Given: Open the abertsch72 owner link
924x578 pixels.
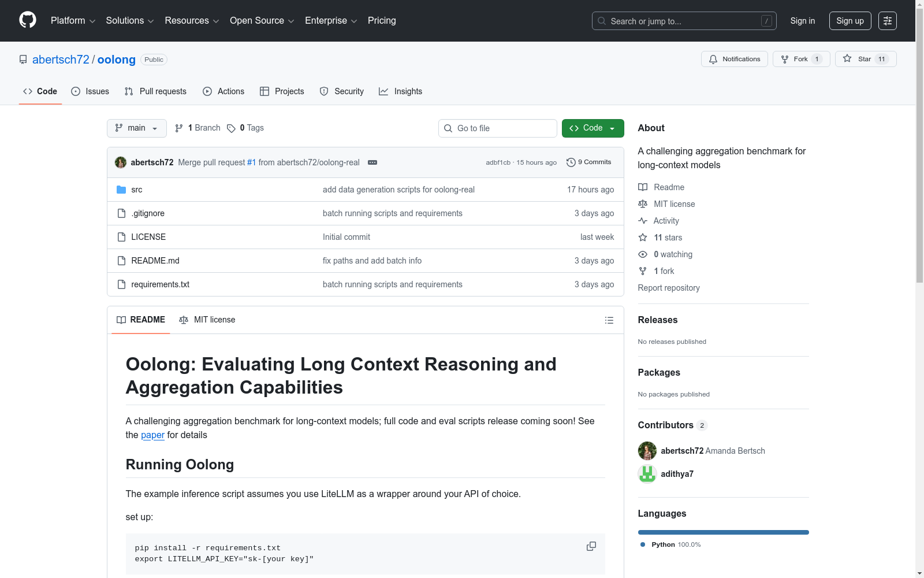Looking at the screenshot, I should 61,60.
